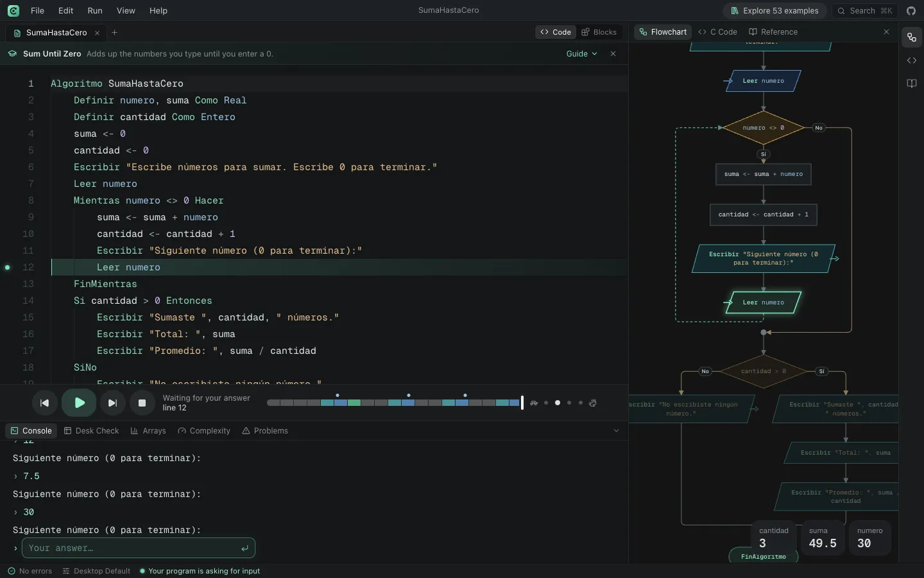
Task: Select the turtle slow speed icon
Action: tap(534, 403)
